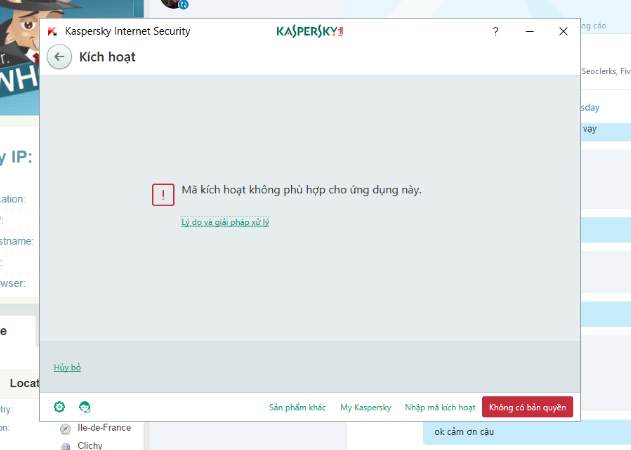
Task: Open Kaspersky settings gear icon
Action: pos(59,407)
